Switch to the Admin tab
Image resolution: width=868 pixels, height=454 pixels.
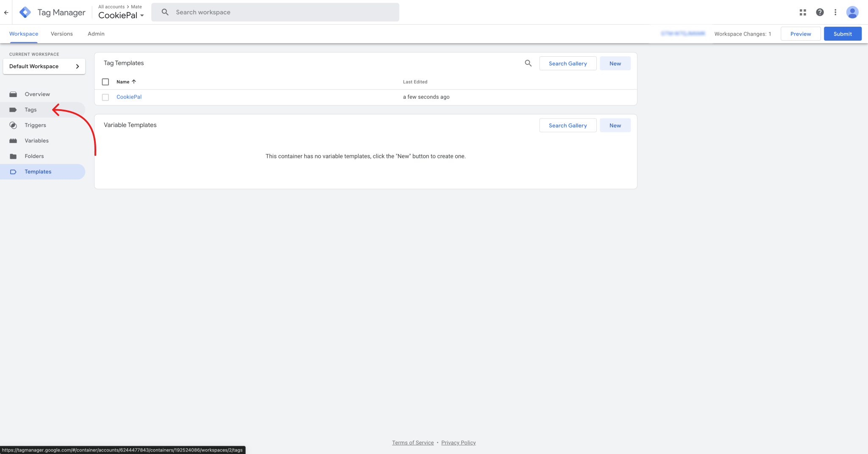tap(96, 34)
